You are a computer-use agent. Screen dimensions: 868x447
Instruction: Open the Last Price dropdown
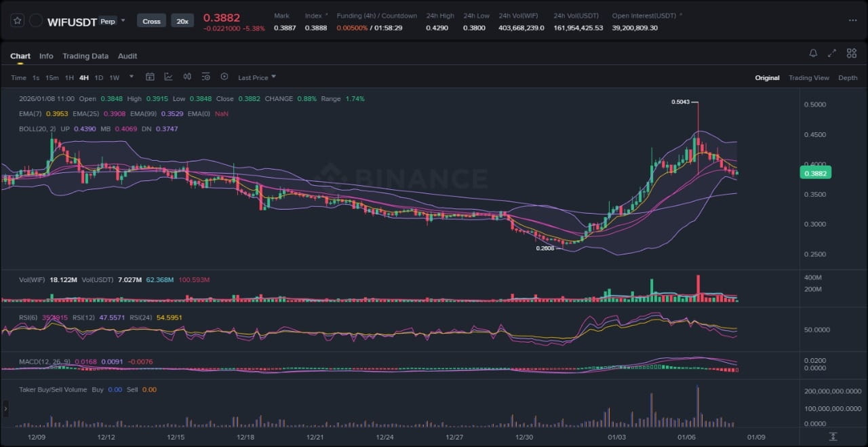(257, 77)
